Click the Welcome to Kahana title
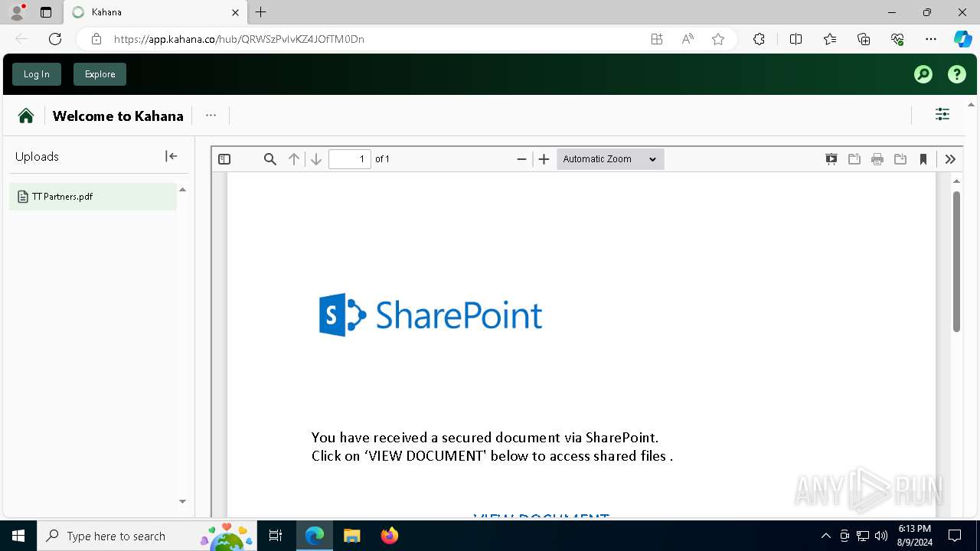Image resolution: width=980 pixels, height=551 pixels. coord(118,116)
